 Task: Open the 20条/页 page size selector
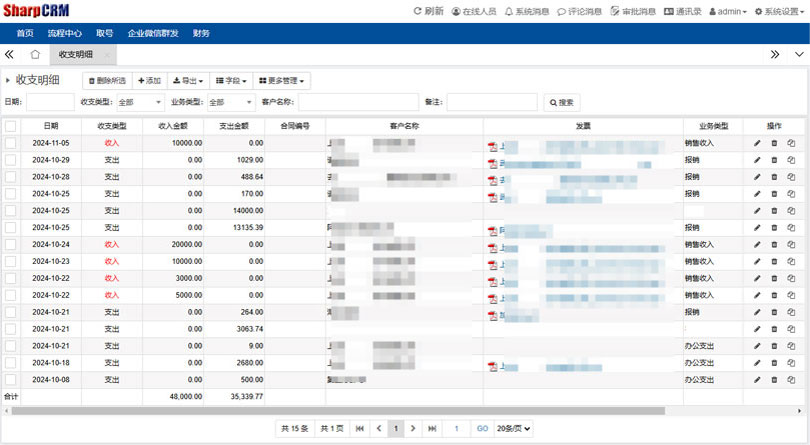point(513,428)
